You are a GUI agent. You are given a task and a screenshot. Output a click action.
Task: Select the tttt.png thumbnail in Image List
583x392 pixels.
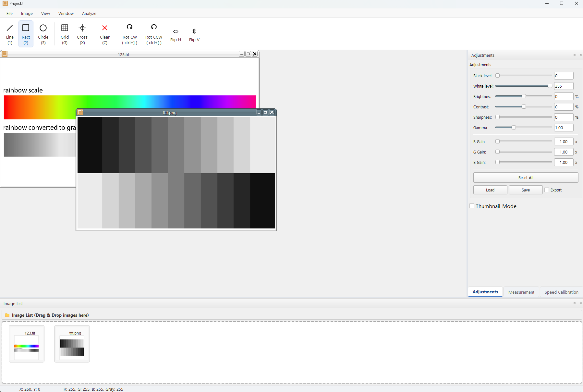coord(72,344)
